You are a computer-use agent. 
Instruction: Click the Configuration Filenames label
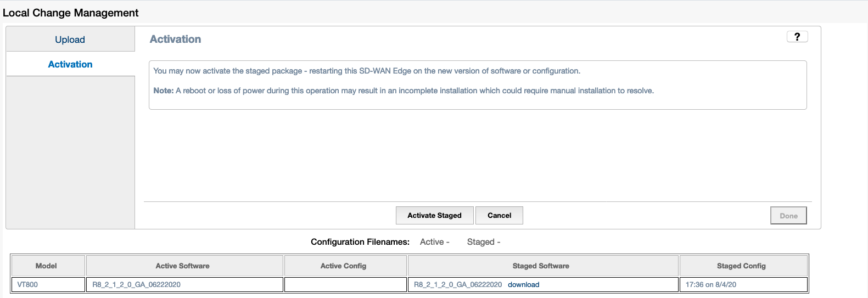(360, 242)
